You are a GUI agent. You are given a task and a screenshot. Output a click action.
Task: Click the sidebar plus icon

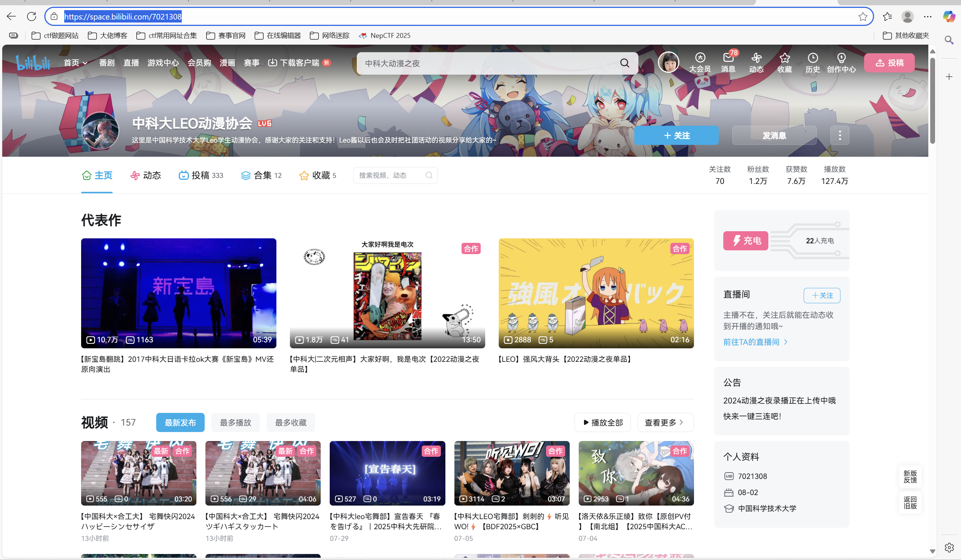949,77
